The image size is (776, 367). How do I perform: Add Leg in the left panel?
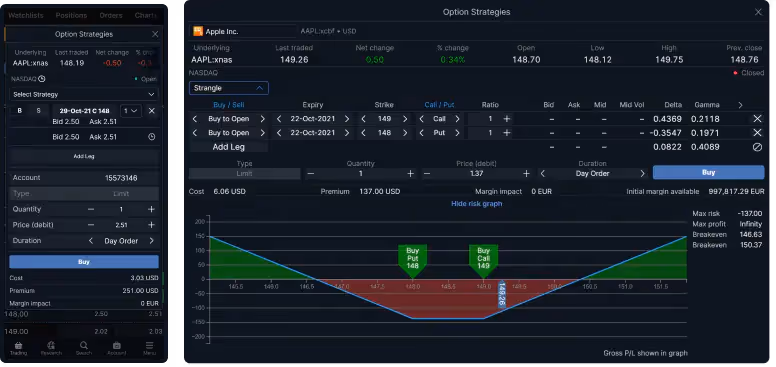[84, 156]
